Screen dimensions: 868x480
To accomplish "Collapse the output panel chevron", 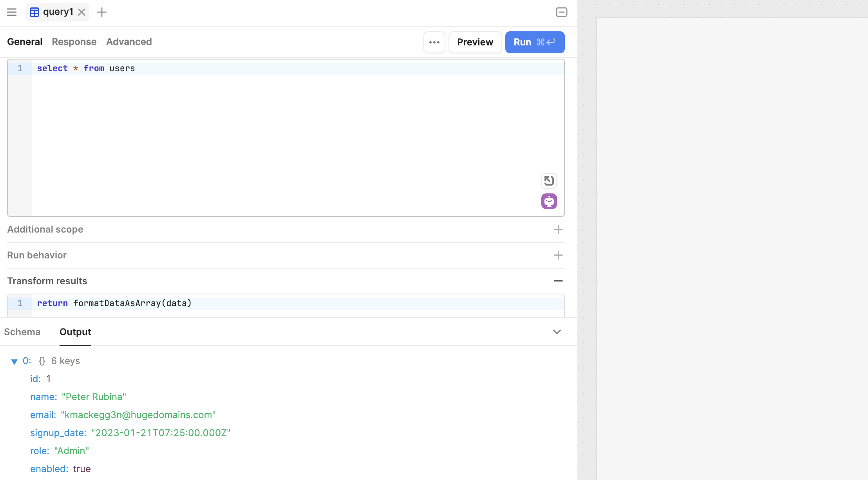I will click(557, 332).
